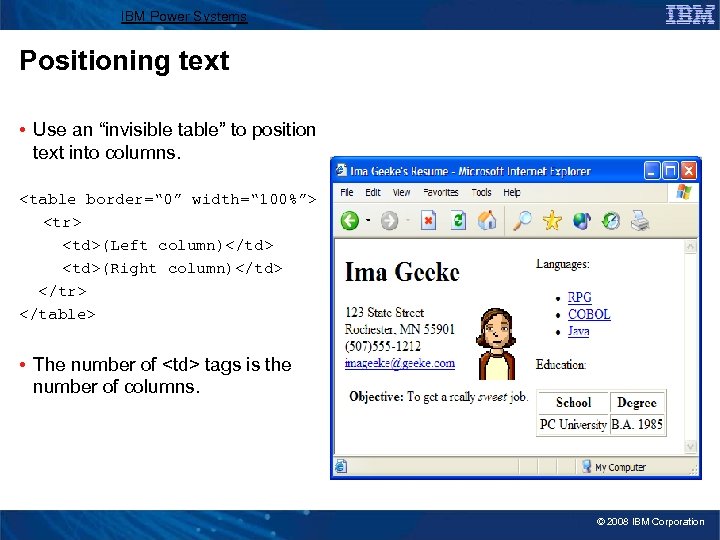Click the My Computer zone icon
Viewport: 720px width, 540px height.
(x=586, y=467)
